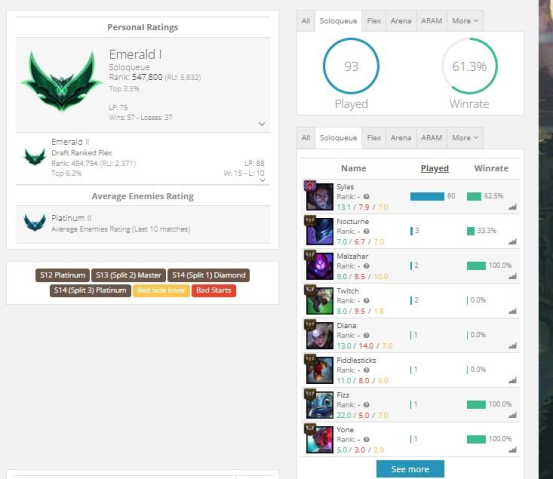This screenshot has width=553, height=479.
Task: Open the More dropdown in the winrate tabs
Action: pyautogui.click(x=465, y=21)
